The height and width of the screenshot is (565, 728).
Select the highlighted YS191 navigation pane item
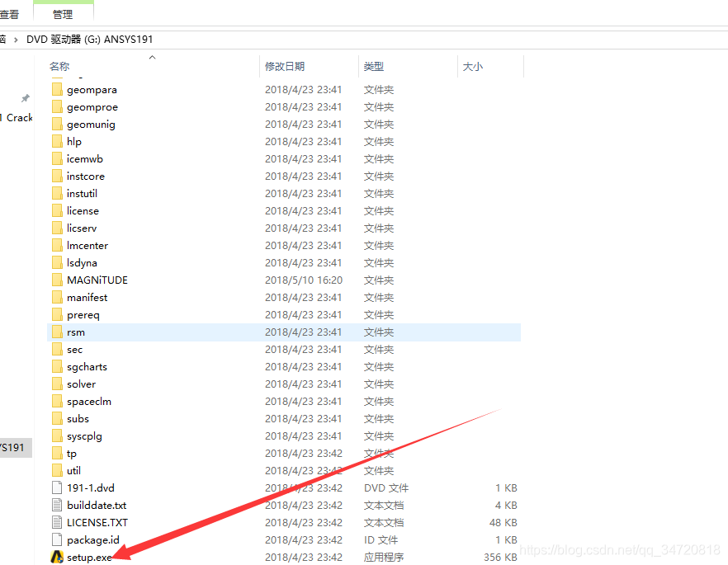(x=15, y=448)
